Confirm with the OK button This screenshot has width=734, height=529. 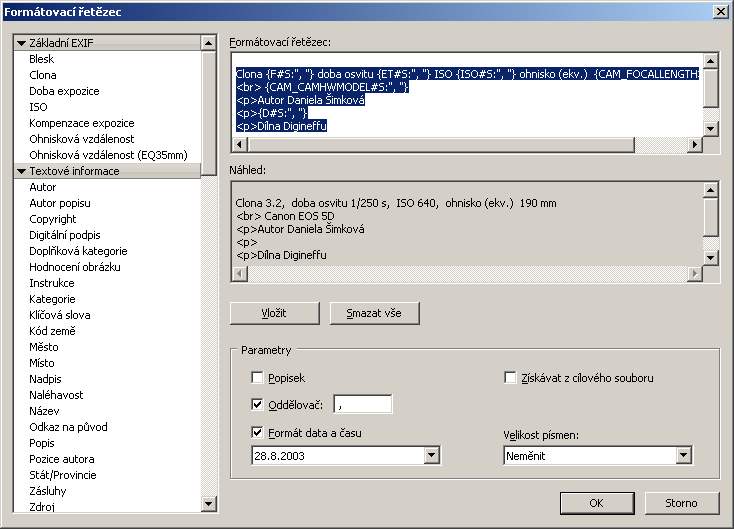point(596,502)
